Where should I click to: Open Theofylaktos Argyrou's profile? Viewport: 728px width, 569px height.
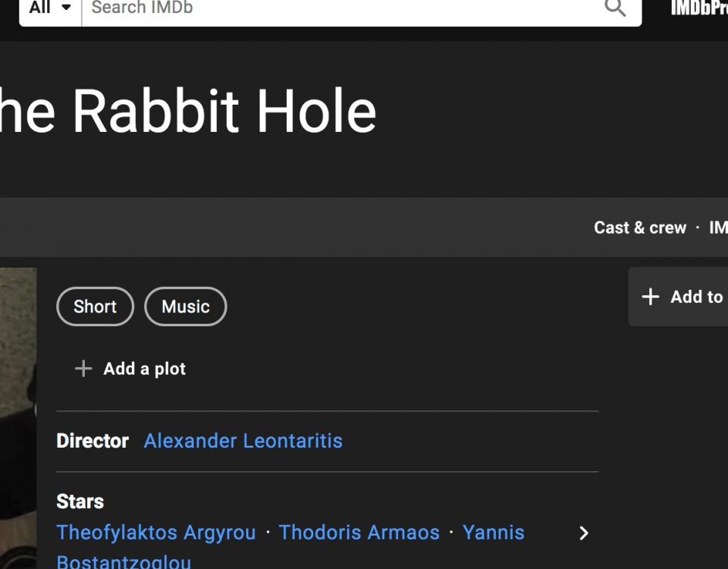[x=155, y=533]
